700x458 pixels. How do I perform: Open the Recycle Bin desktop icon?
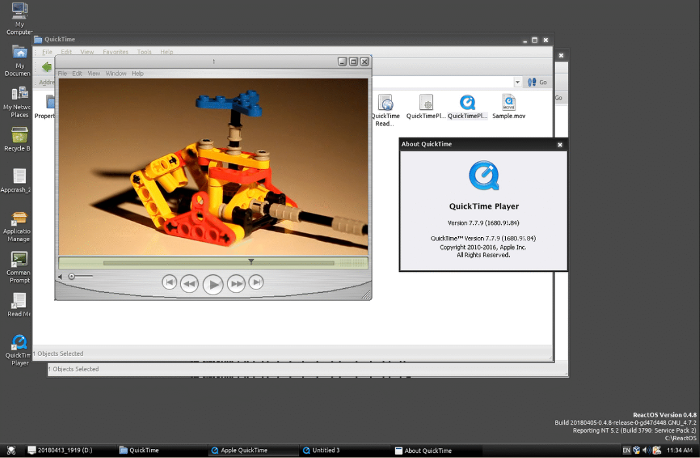click(19, 139)
